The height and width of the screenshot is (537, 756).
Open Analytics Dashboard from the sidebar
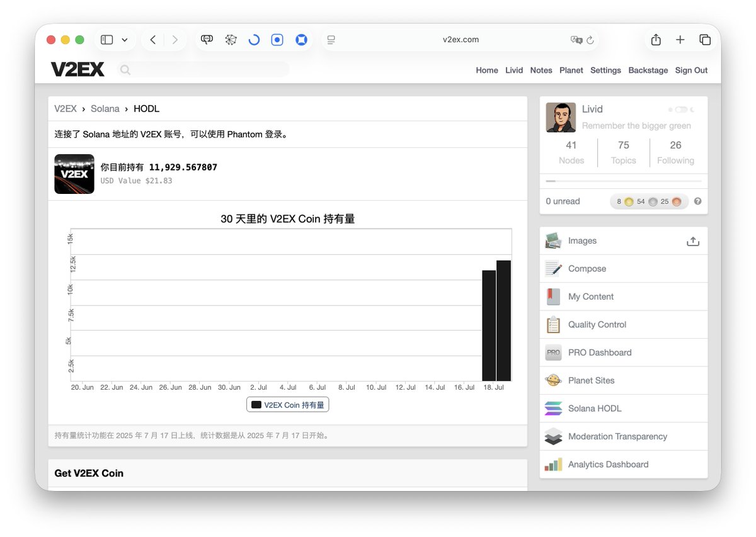coord(624,464)
